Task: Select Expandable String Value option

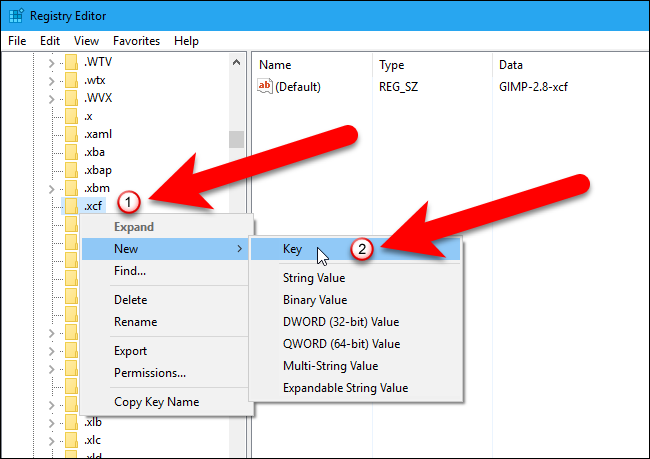Action: coord(355,388)
